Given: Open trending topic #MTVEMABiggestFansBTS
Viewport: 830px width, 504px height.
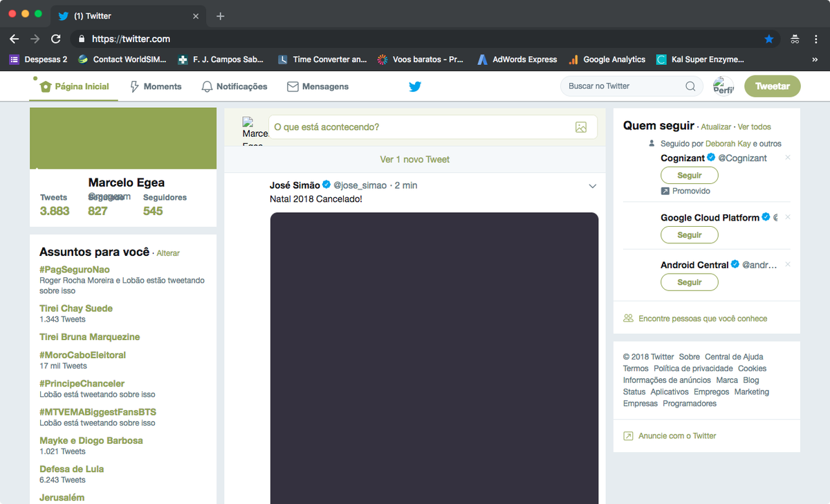Looking at the screenshot, I should coord(98,412).
